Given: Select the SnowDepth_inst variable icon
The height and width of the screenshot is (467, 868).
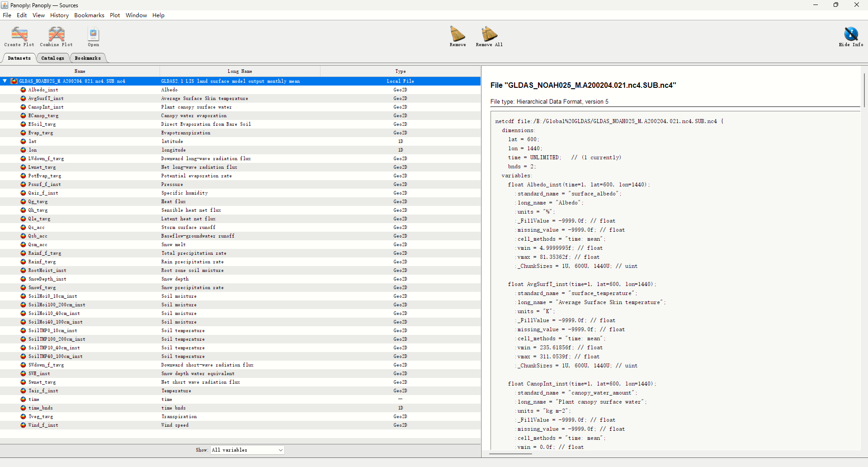Looking at the screenshot, I should pos(23,279).
